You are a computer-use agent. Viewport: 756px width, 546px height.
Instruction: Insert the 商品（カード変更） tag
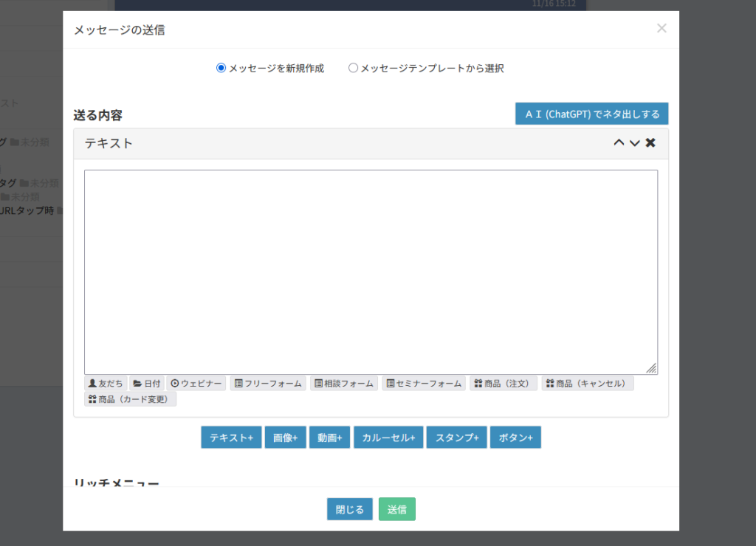pyautogui.click(x=130, y=399)
